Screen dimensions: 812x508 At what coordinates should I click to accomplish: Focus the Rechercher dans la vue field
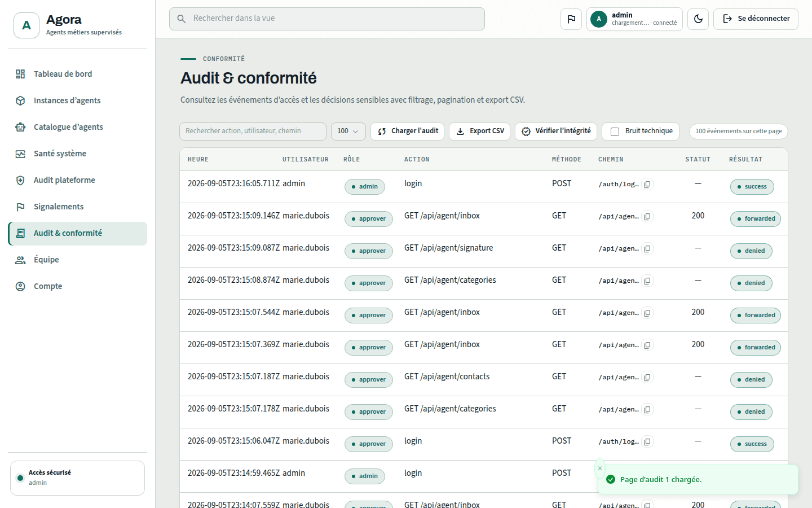327,19
